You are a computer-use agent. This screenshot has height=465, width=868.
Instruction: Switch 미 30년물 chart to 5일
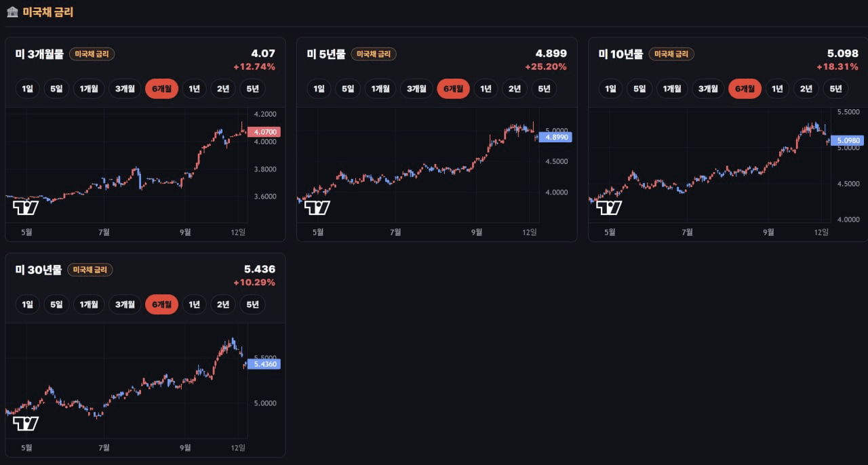pyautogui.click(x=56, y=304)
